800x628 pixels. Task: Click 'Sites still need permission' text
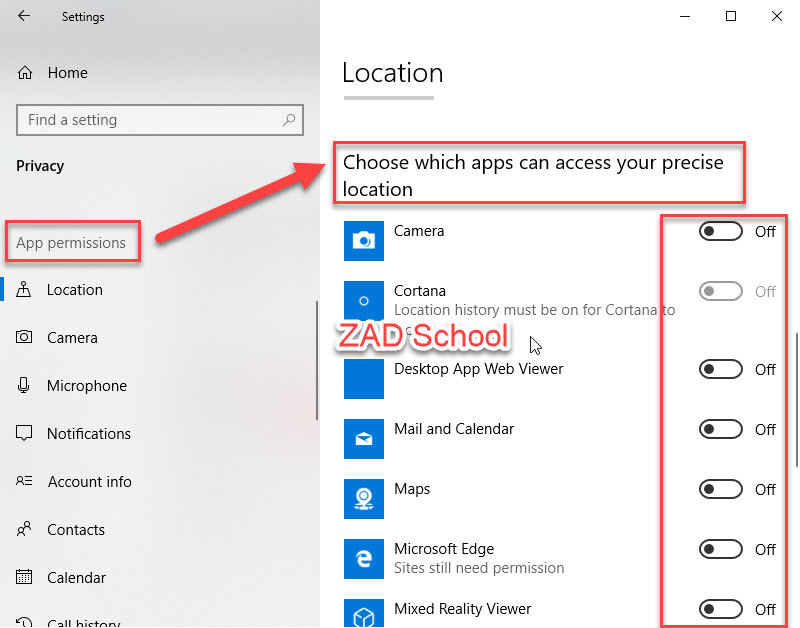[479, 568]
